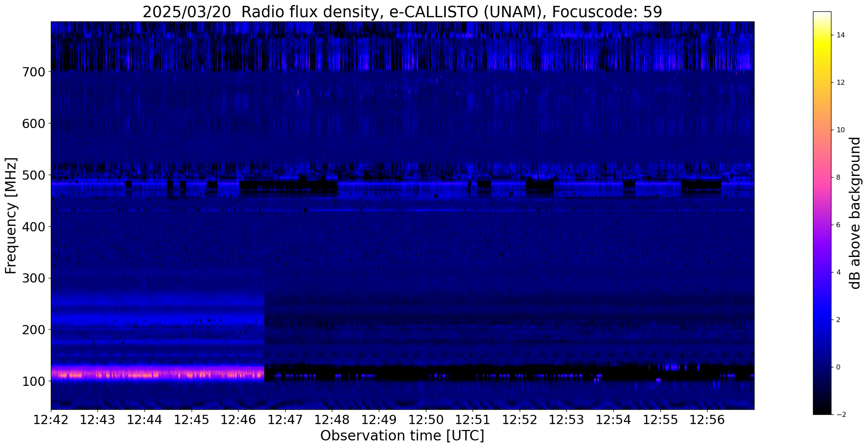Click the 200 MHz frequency tick label
Screen dimensions: 868x448
coord(33,330)
